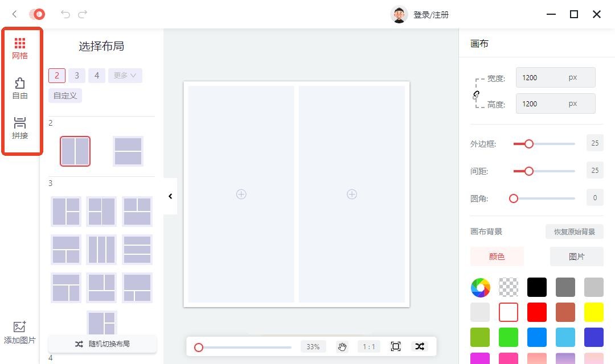Expand the 更多 layout count dropdown
This screenshot has width=615, height=364.
tap(125, 76)
